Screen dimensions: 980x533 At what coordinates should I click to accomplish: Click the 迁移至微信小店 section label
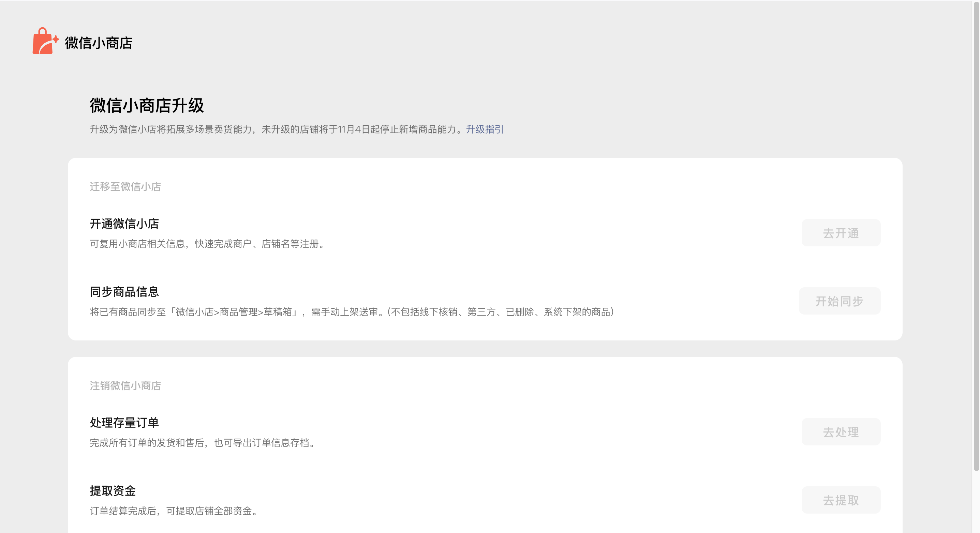tap(125, 187)
